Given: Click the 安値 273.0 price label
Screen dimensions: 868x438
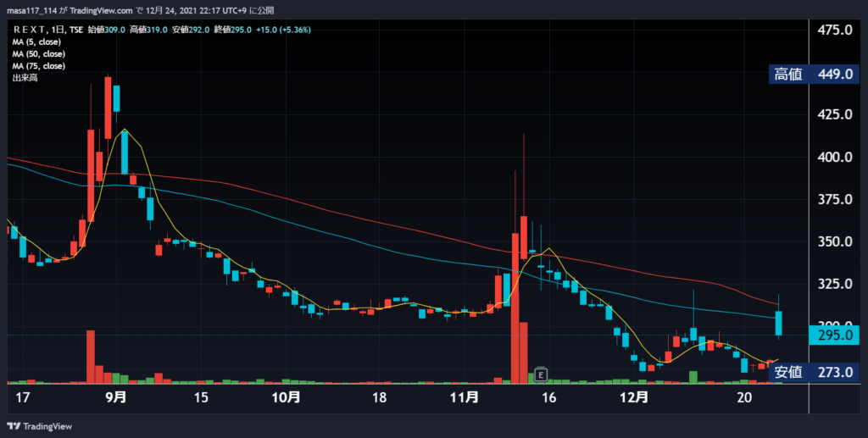Looking at the screenshot, I should (814, 372).
